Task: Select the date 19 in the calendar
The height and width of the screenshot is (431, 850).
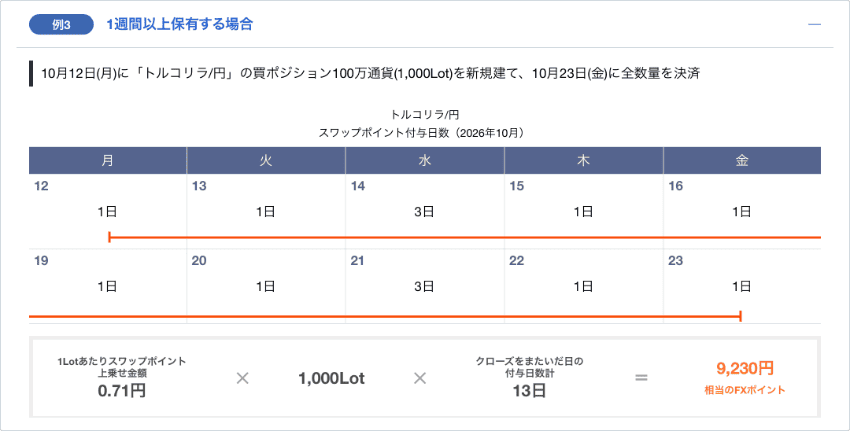Action: pos(41,261)
